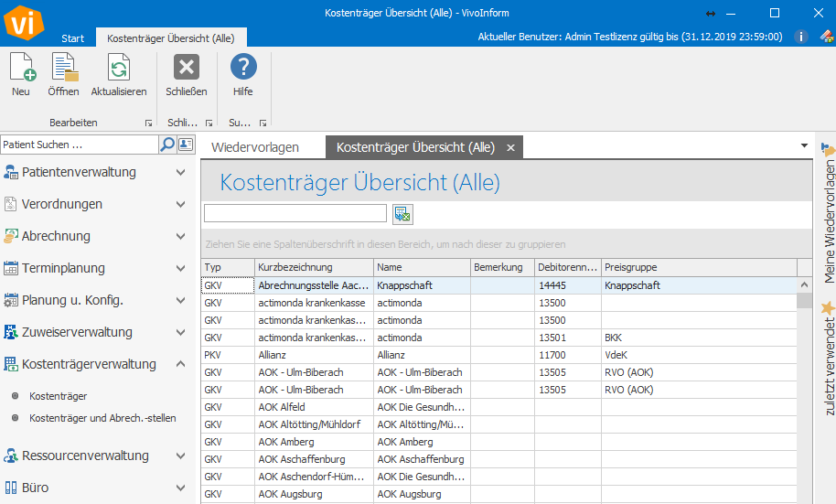The image size is (836, 504).
Task: Expand the Abrechnung section chevron
Action: [x=181, y=236]
